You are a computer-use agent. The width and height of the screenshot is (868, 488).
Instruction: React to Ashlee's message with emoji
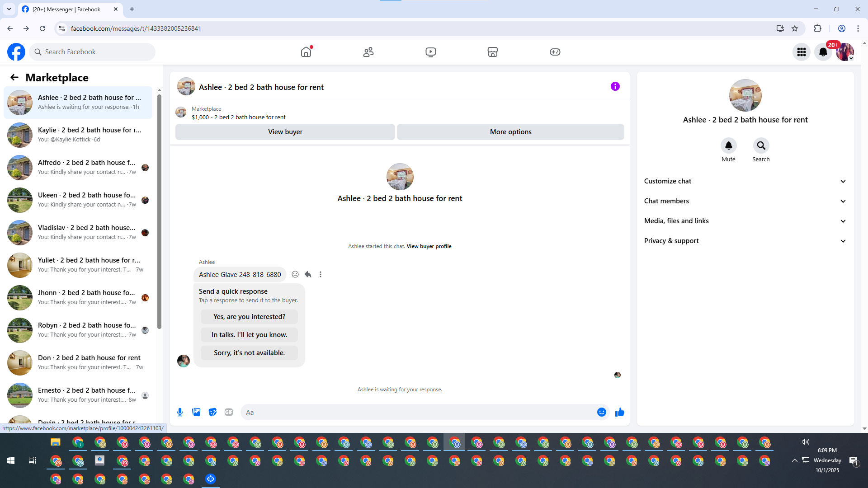(295, 274)
